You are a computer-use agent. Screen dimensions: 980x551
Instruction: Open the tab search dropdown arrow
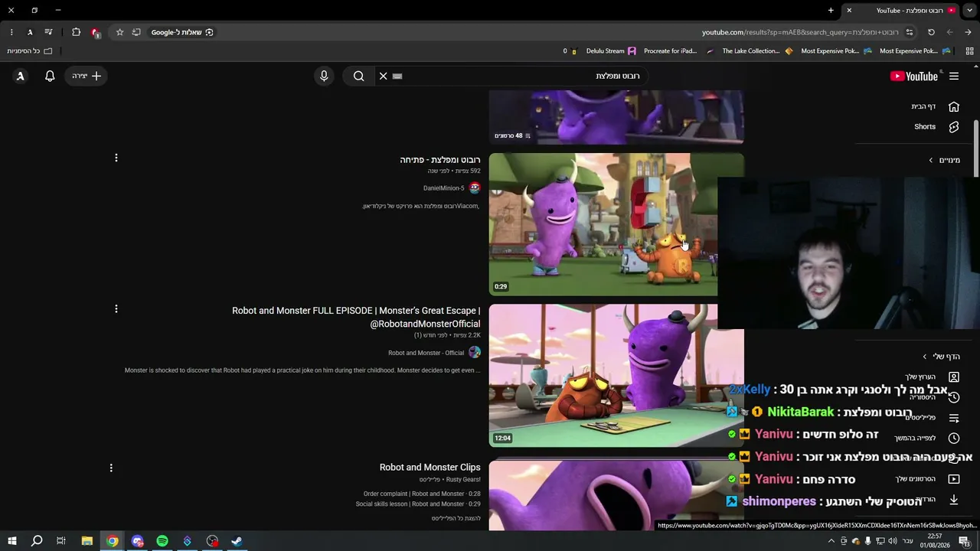coord(969,10)
